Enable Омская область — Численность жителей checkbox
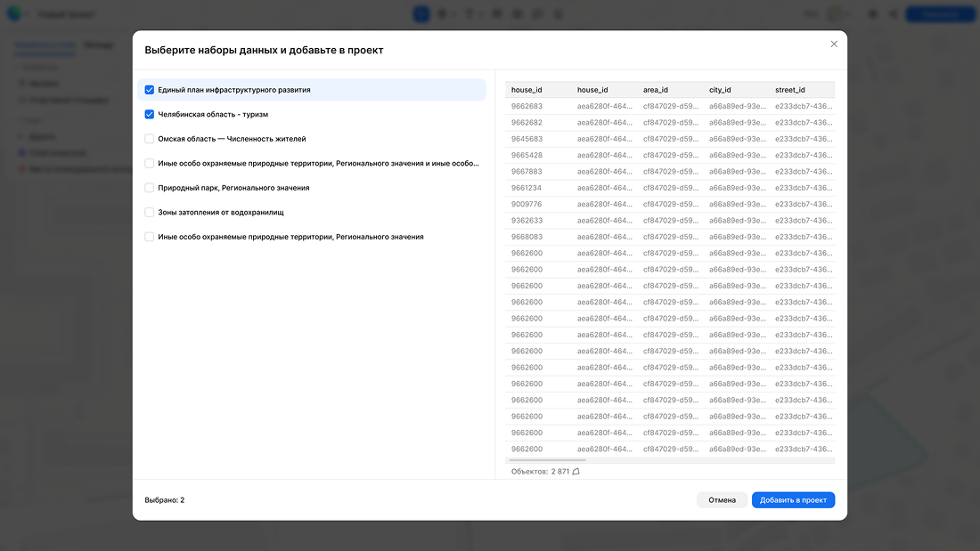This screenshot has height=551, width=980. point(150,139)
